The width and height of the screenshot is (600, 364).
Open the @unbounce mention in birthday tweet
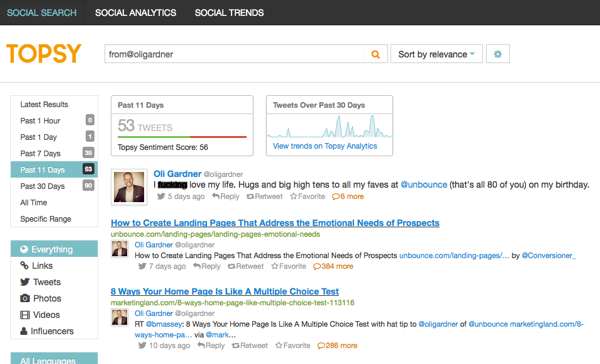pyautogui.click(x=424, y=184)
